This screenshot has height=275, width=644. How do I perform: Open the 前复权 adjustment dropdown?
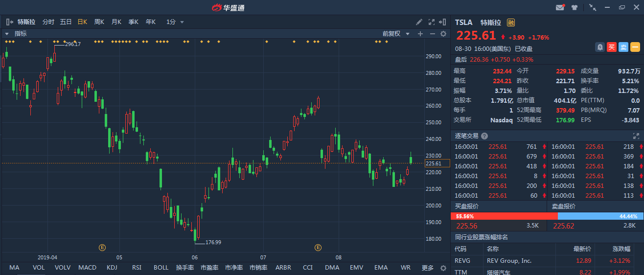395,34
